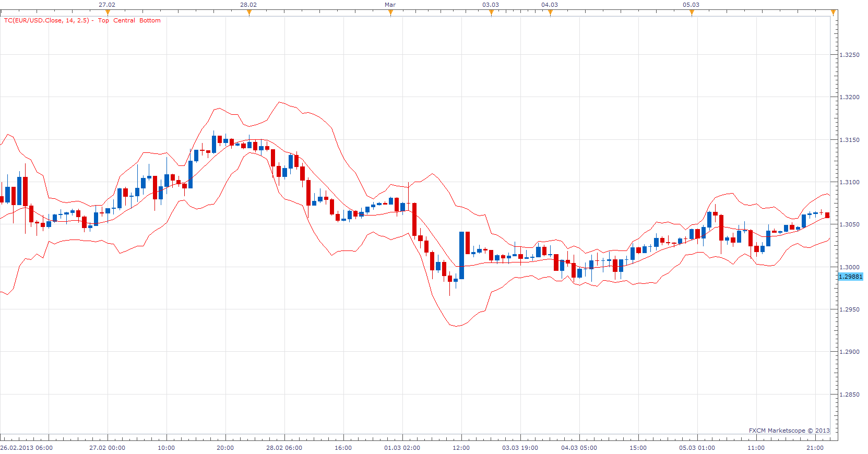Screen dimensions: 868x454
Task: Click the 1.2850 price axis label
Action: click(849, 395)
